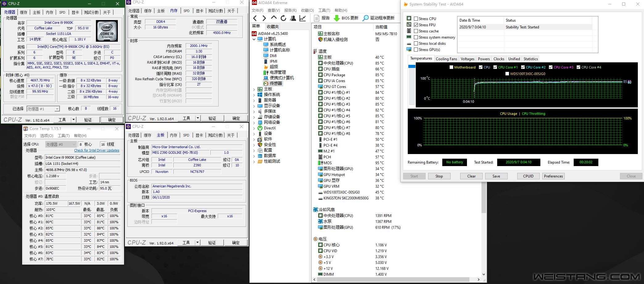Click the Intel Core i9 logo
The height and width of the screenshot is (284, 644).
pos(107,31)
